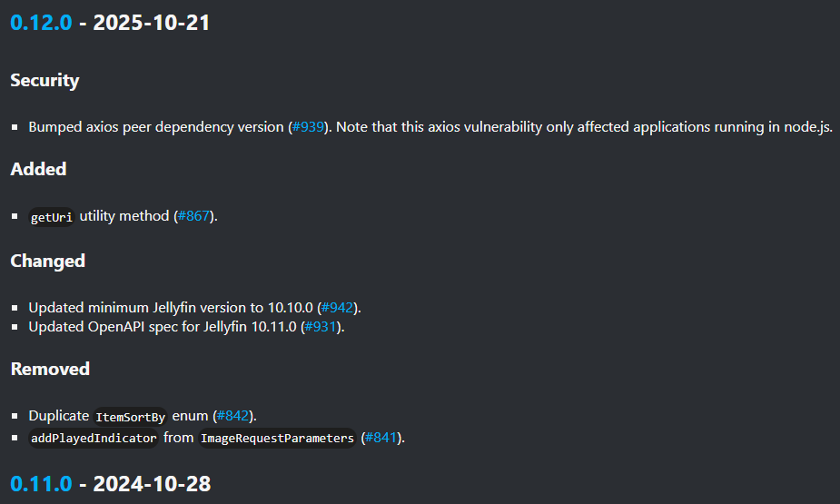Open issue link #867
Screen dimensions: 840x504
click(195, 216)
